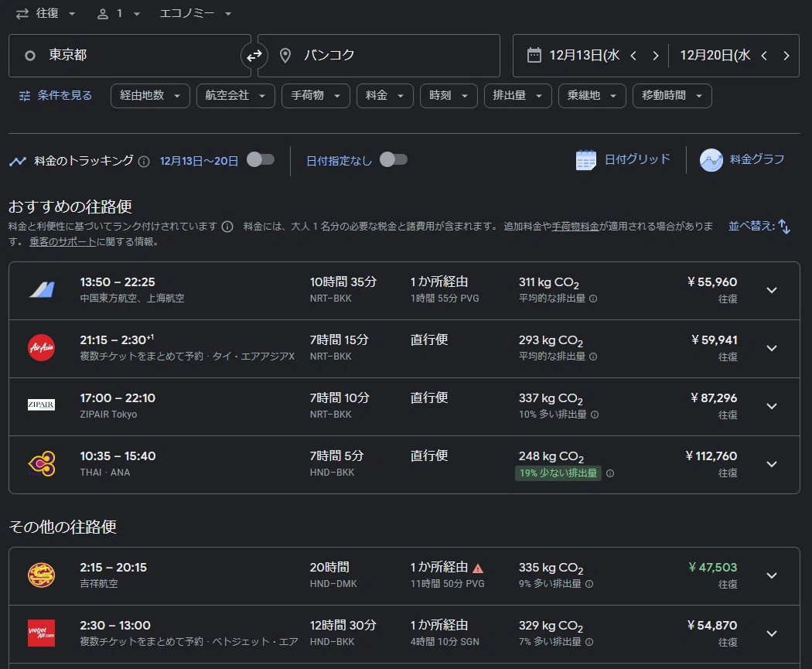Viewport: 812px width, 669px height.
Task: Select the 21:15 – 2:30+1 flight time
Action: tap(117, 340)
